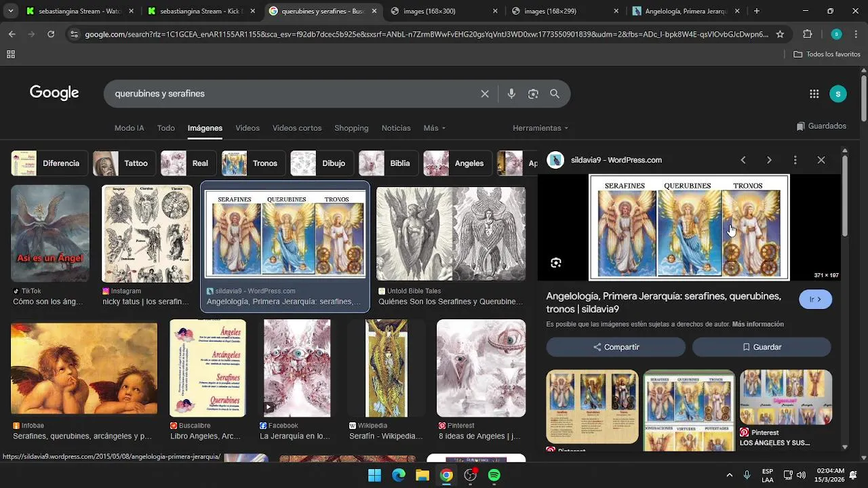Switch to Angelología browser tab
The height and width of the screenshot is (488, 868).
pos(685,11)
